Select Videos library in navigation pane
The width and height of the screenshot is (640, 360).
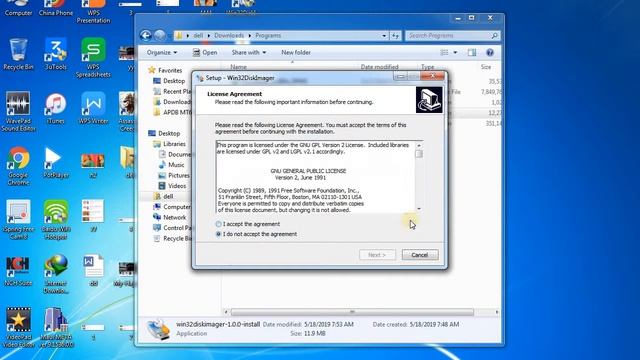(172, 186)
